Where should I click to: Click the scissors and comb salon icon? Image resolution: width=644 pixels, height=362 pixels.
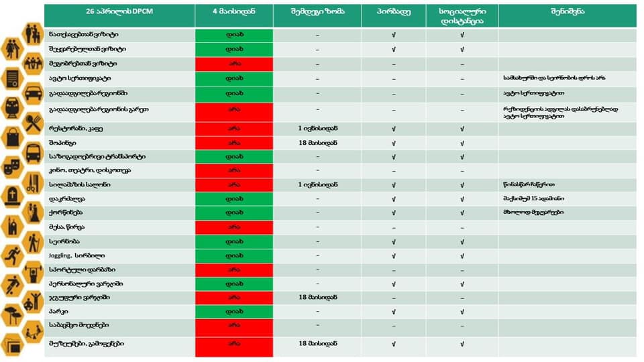click(x=33, y=182)
